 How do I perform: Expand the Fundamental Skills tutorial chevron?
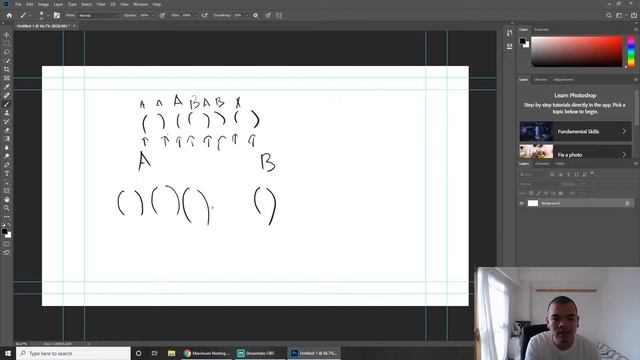(624, 131)
